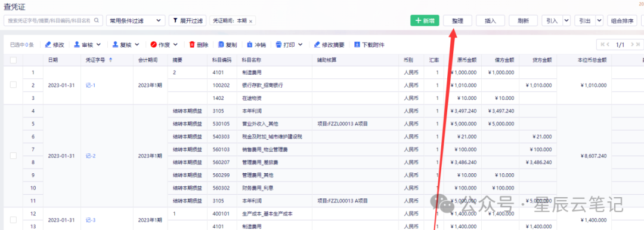Click the 组合排序 button
Screen dimensions: 644x230
(622, 20)
